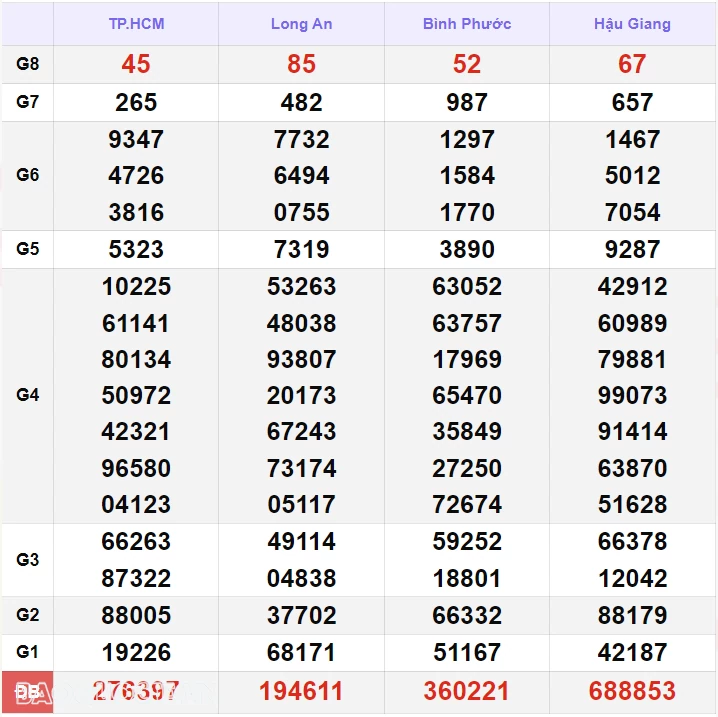Open the Long An province header link

click(301, 24)
